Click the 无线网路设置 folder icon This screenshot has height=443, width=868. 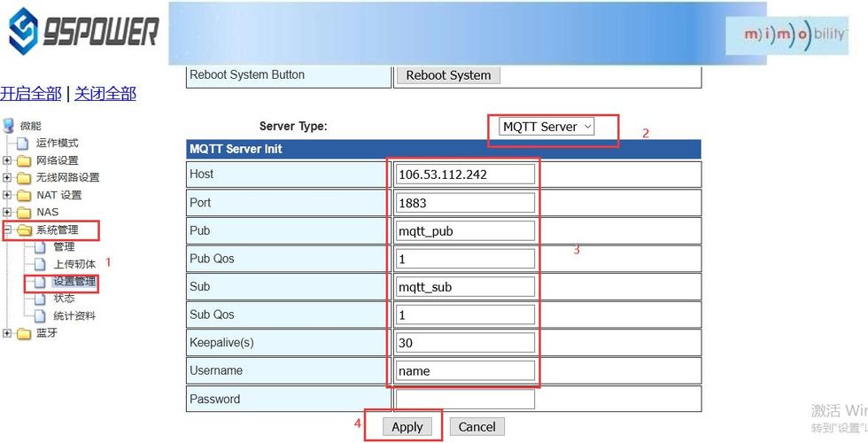pos(24,177)
